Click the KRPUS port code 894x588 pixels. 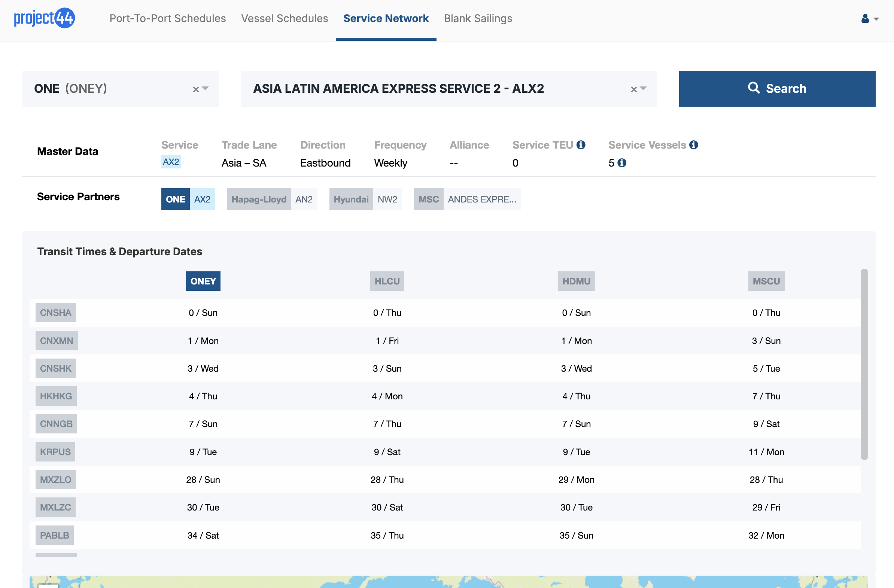click(x=55, y=452)
